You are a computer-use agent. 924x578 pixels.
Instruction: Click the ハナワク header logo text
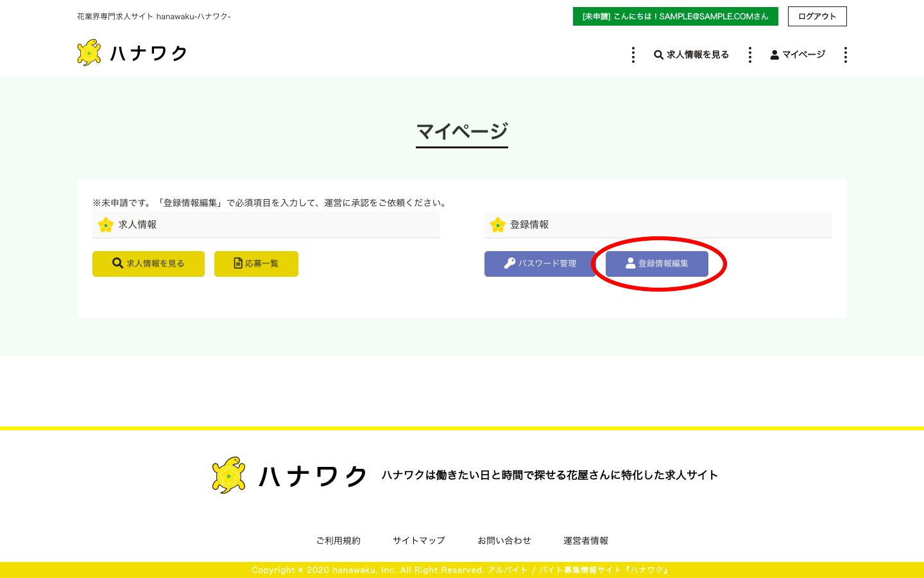149,53
